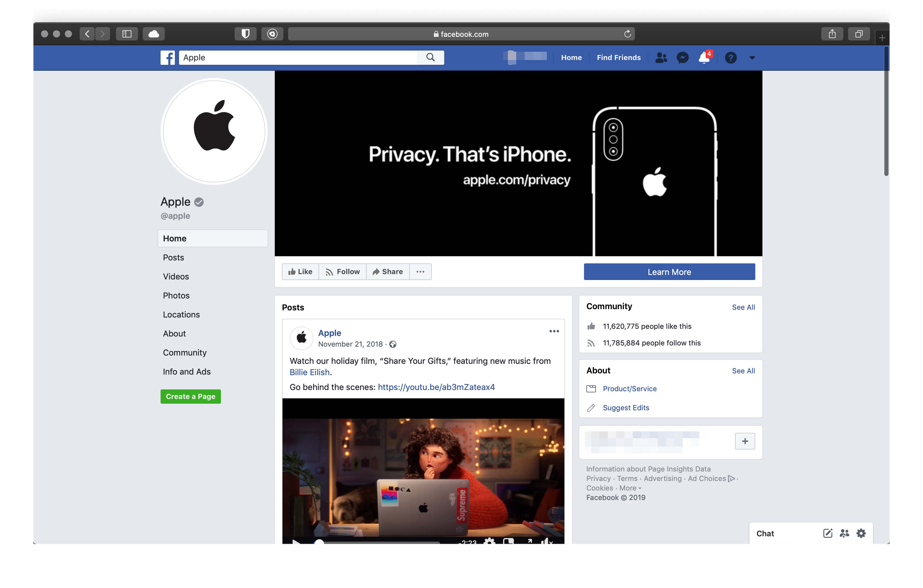Expand the account dropdown arrow
Viewport: 923px width, 588px height.
[x=752, y=58]
